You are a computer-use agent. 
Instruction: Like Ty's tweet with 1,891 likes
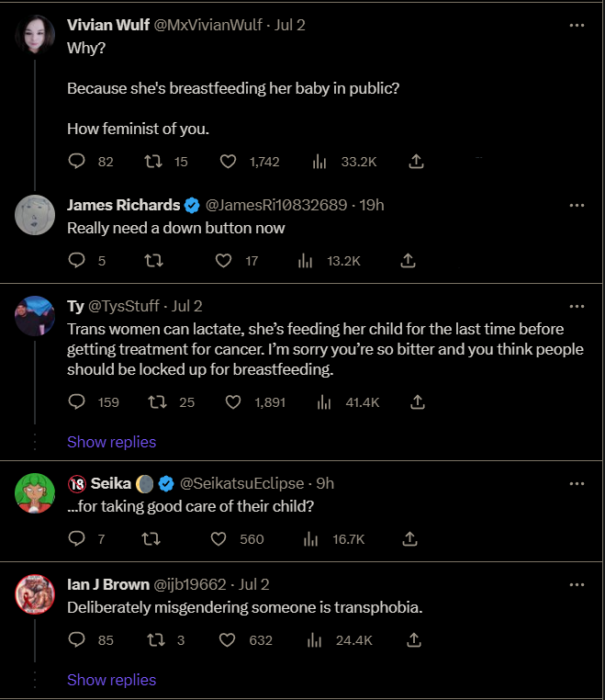233,402
